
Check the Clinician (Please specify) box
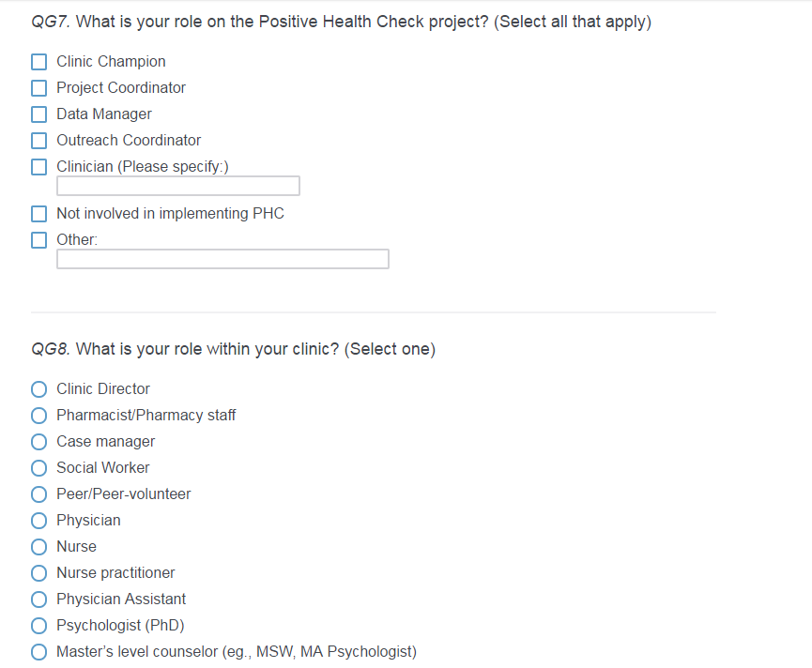(x=39, y=167)
